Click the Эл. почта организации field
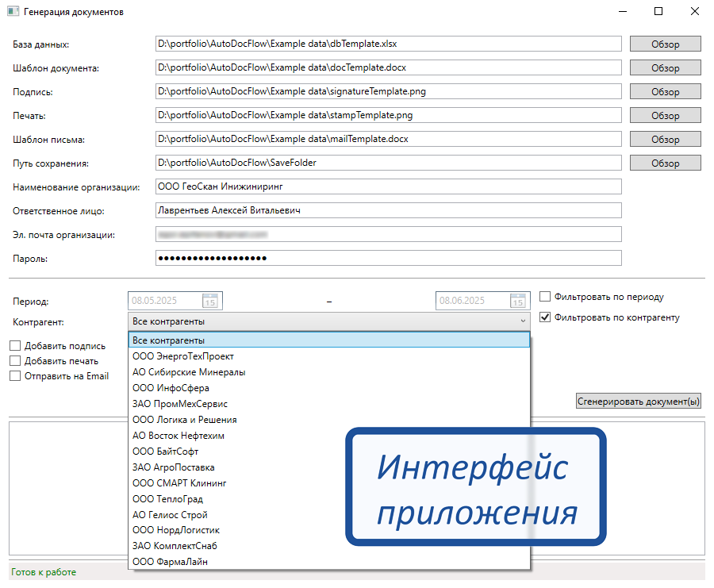 point(389,234)
